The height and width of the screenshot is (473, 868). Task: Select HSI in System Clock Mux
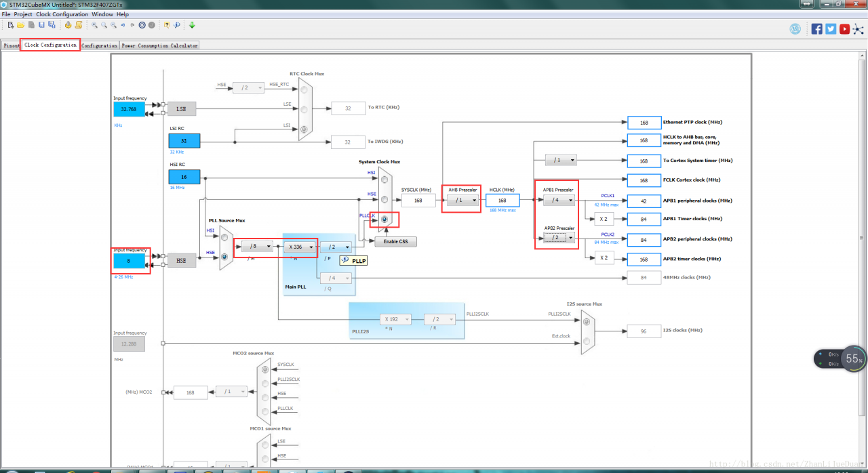pos(384,180)
